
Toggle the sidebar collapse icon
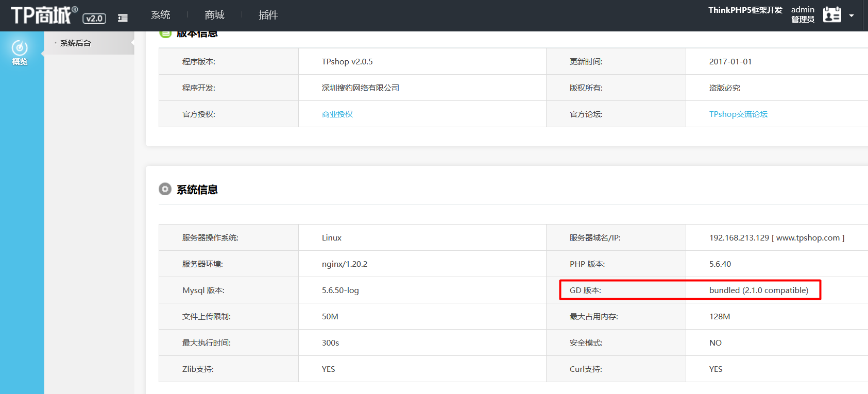(x=123, y=18)
